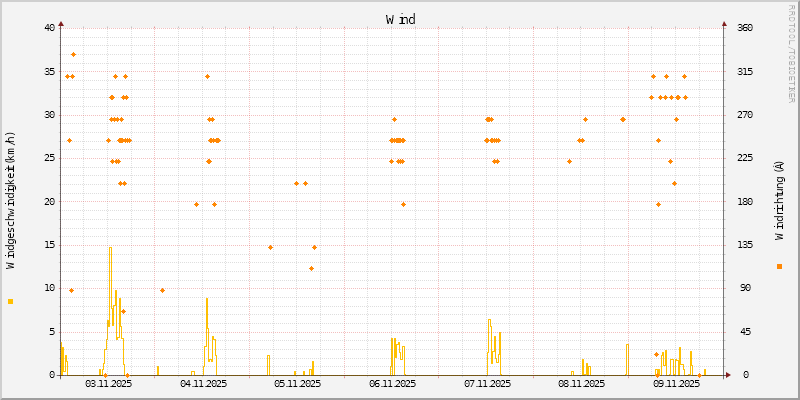Click arrowhead atop the left y-axis
This screenshot has width=800, height=400.
click(61, 23)
